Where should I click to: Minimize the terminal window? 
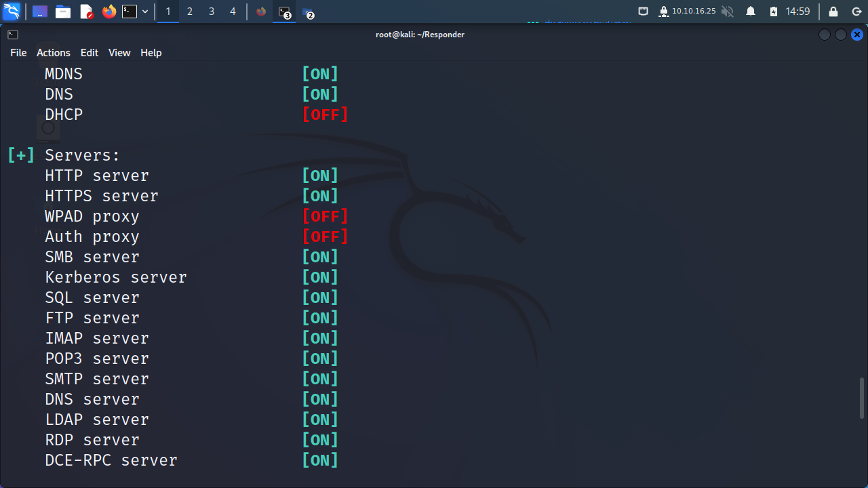825,35
